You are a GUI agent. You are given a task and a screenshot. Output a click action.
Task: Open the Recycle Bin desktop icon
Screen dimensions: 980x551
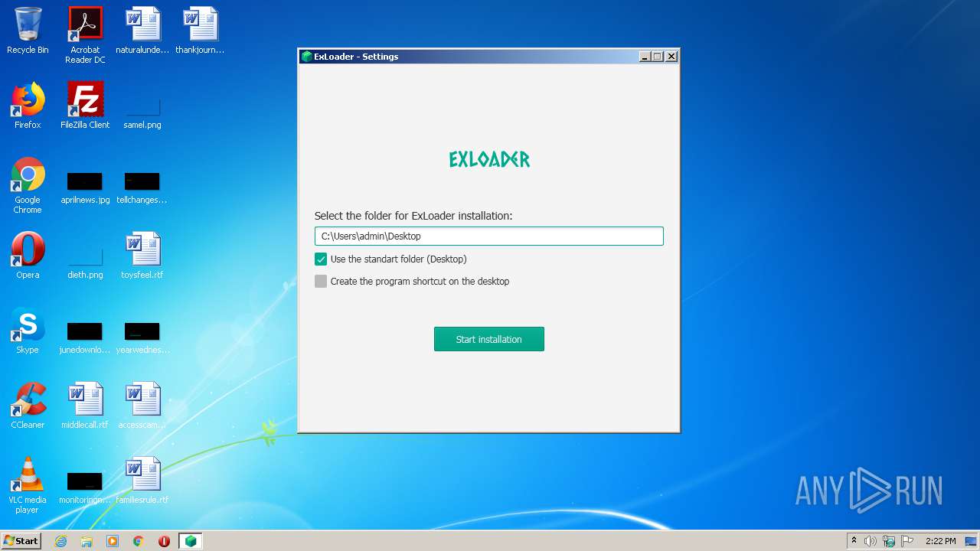[28, 31]
